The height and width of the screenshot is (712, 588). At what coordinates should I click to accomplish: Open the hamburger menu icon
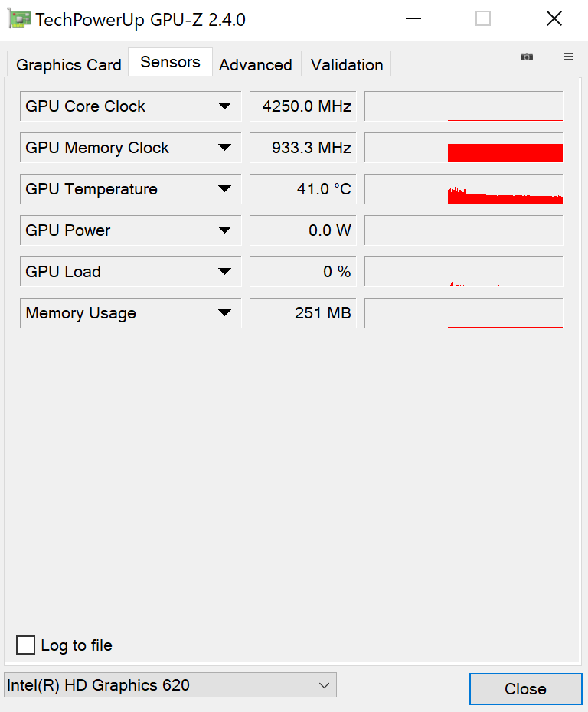coord(568,57)
